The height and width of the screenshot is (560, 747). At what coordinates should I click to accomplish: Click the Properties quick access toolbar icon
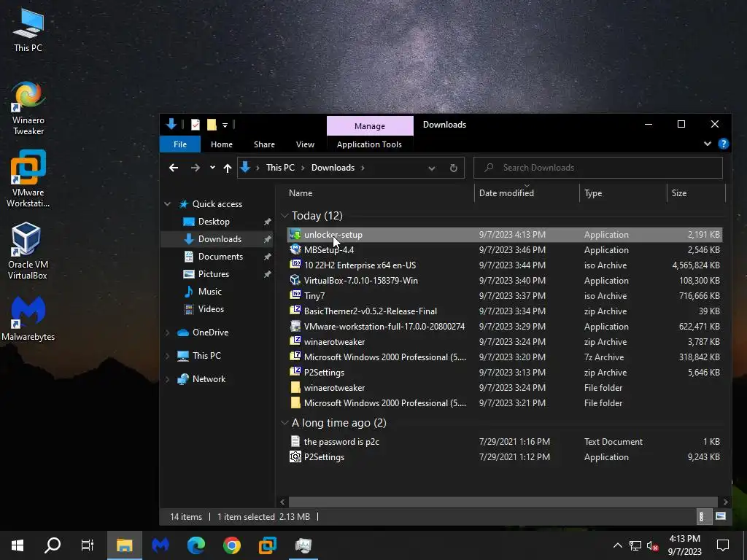196,125
